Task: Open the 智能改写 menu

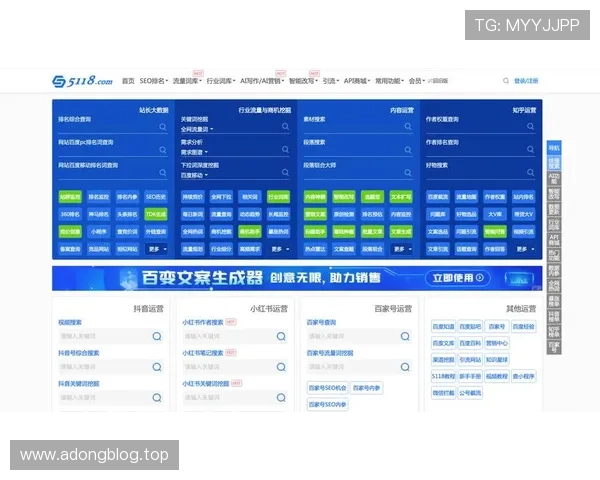Action: click(303, 81)
